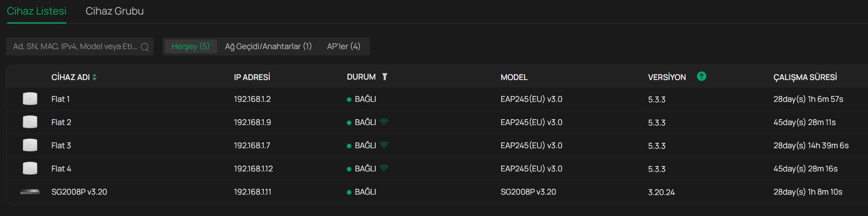Filter by Ağ Geçidi/Anahtarlar (1)
Image resolution: width=868 pixels, height=216 pixels.
pyautogui.click(x=268, y=46)
